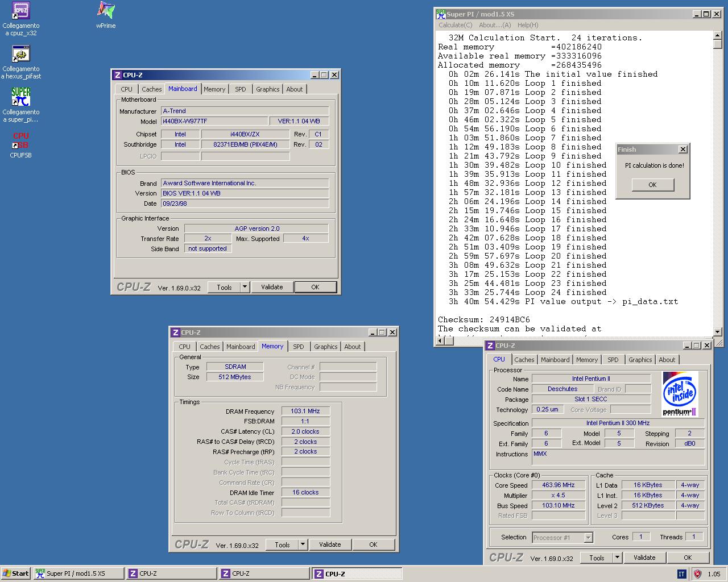Close the Finish dialog with X
The width and height of the screenshot is (728, 582).
pyautogui.click(x=683, y=149)
